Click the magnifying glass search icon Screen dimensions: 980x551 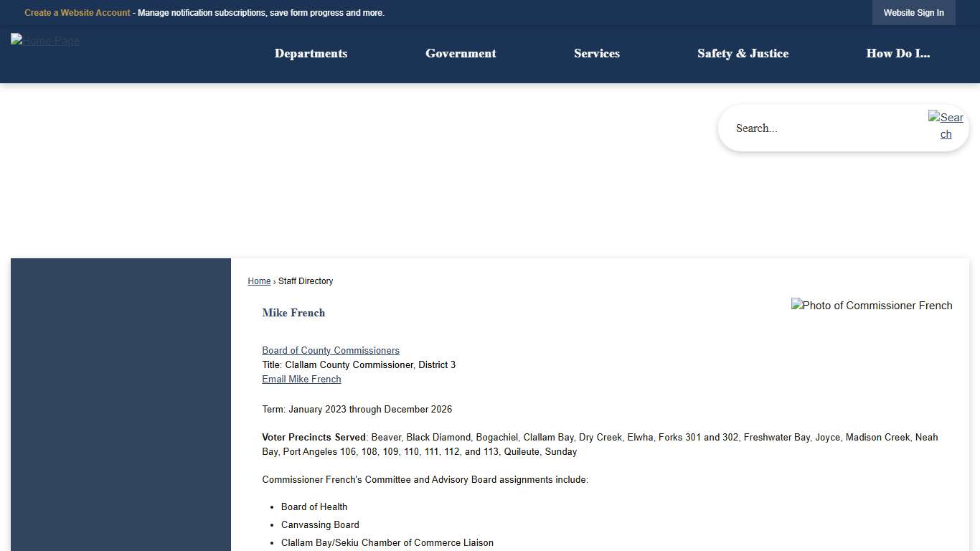point(946,126)
